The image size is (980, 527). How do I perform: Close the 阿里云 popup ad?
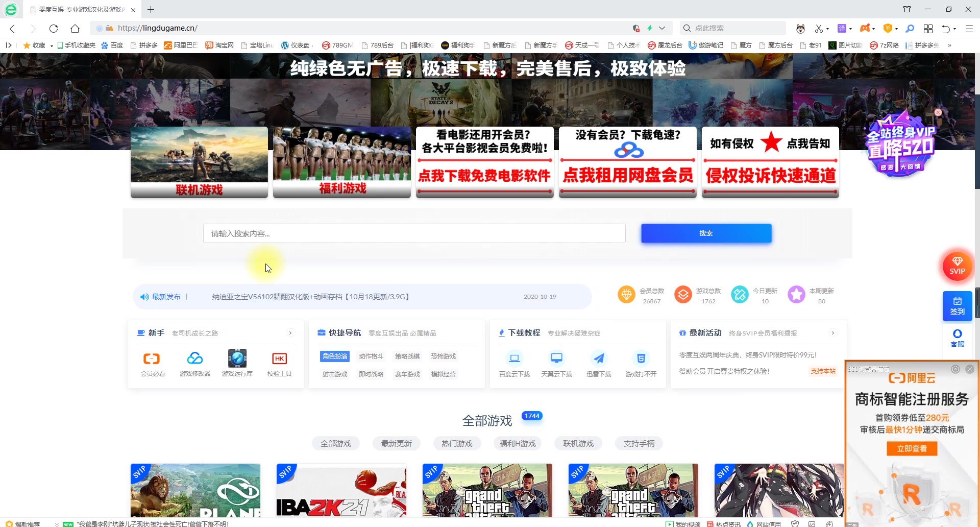(x=969, y=369)
